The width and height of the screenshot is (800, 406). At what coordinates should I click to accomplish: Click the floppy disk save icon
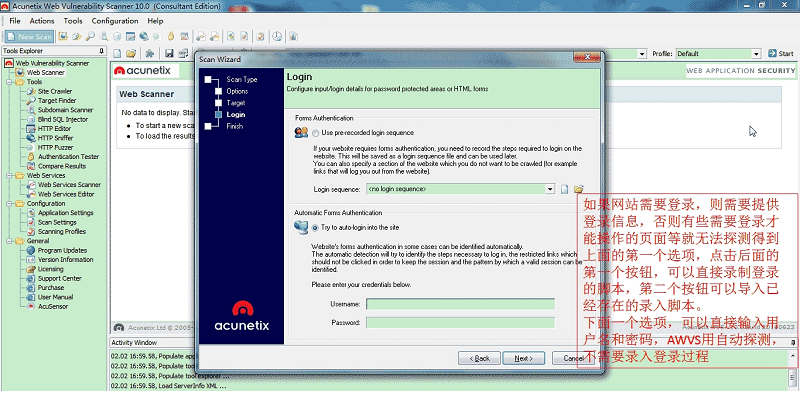coord(169,53)
